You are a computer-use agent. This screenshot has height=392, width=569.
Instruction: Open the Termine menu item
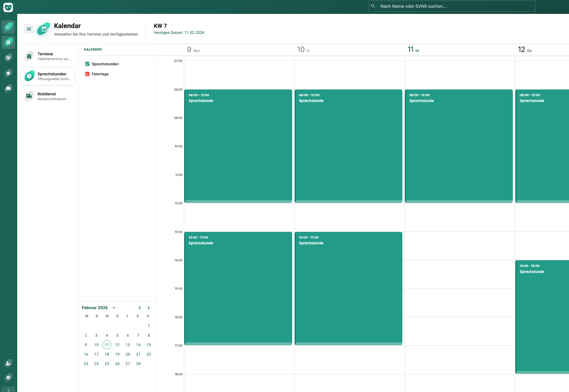48,56
